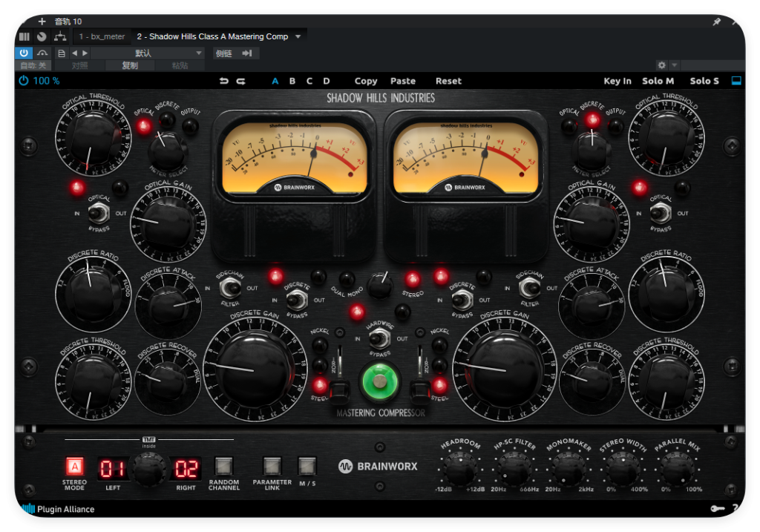
Task: Click the round gauge icon in plugin header
Action: (x=42, y=36)
